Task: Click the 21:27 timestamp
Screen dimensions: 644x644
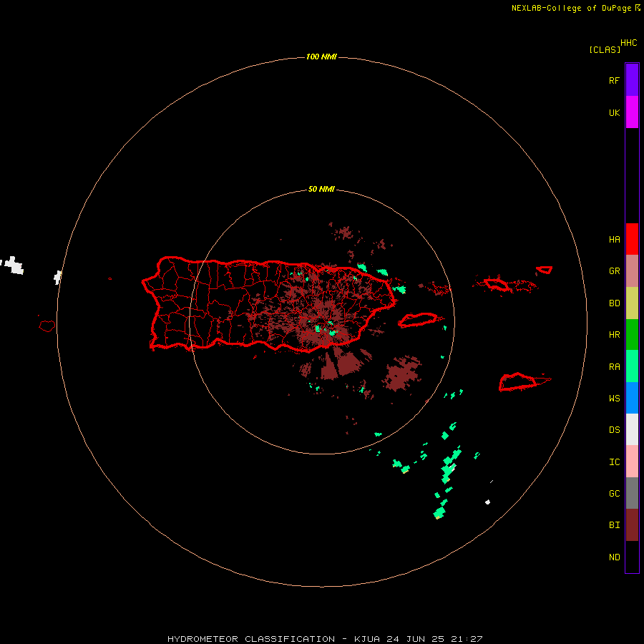Action: click(x=467, y=639)
